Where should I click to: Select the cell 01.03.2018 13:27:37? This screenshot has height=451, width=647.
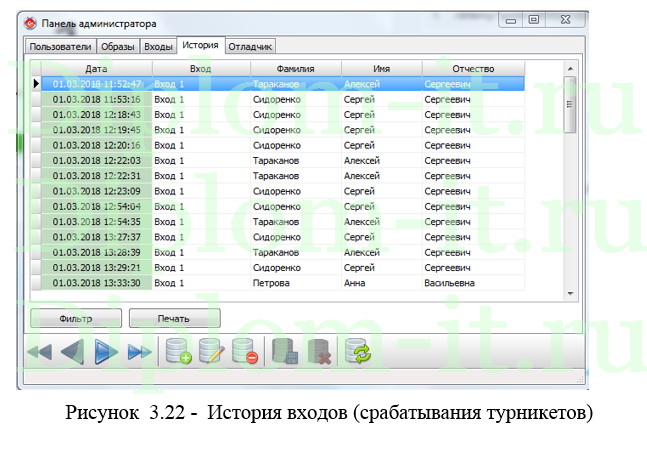point(97,237)
